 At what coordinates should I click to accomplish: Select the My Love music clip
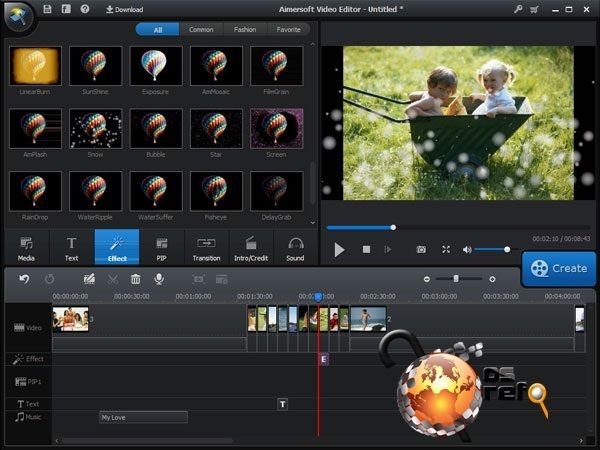click(x=143, y=417)
